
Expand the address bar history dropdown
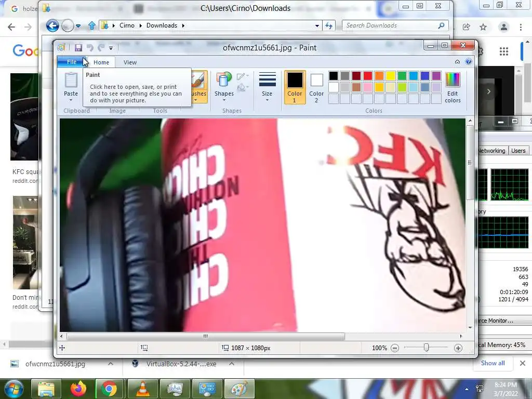point(317,26)
